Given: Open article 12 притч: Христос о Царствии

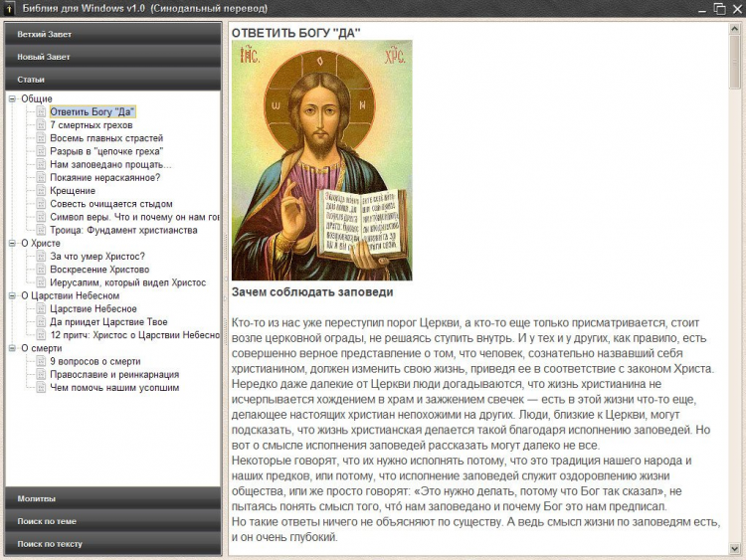Looking at the screenshot, I should tap(134, 335).
